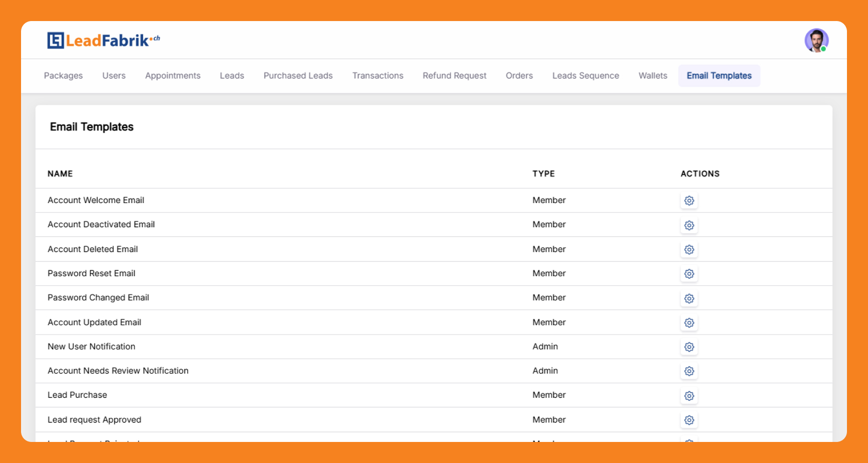Viewport: 868px width, 463px height.
Task: Select the Transactions tab
Action: [x=378, y=76]
